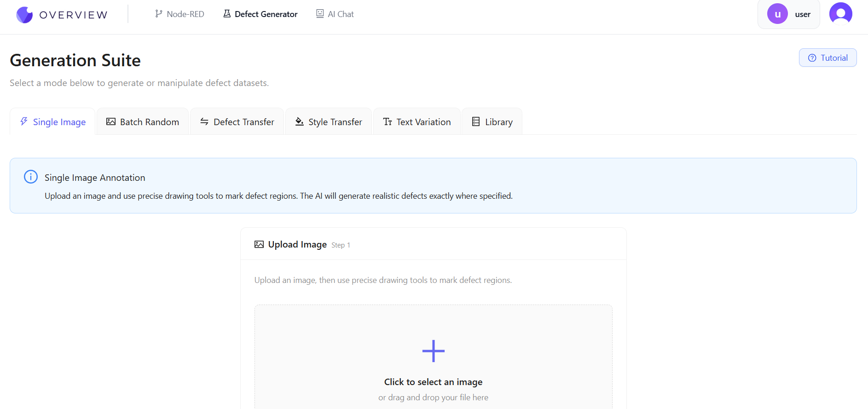
Task: Open the Tutorial help button
Action: 827,58
